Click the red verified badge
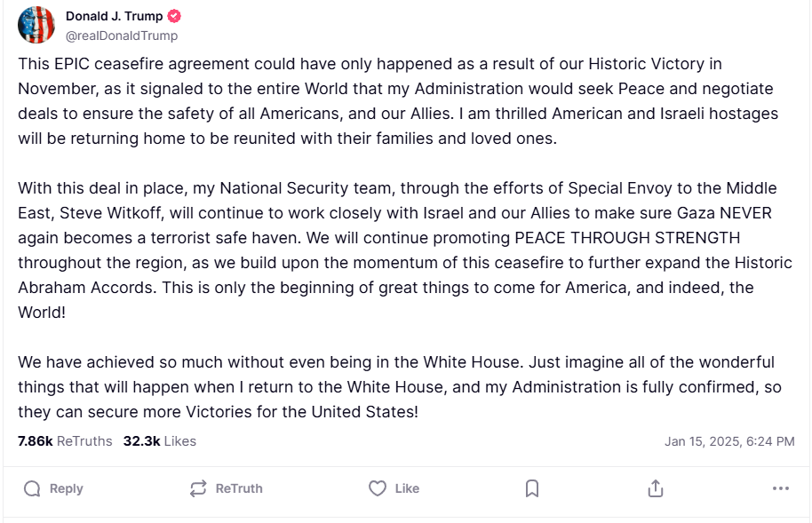 176,17
